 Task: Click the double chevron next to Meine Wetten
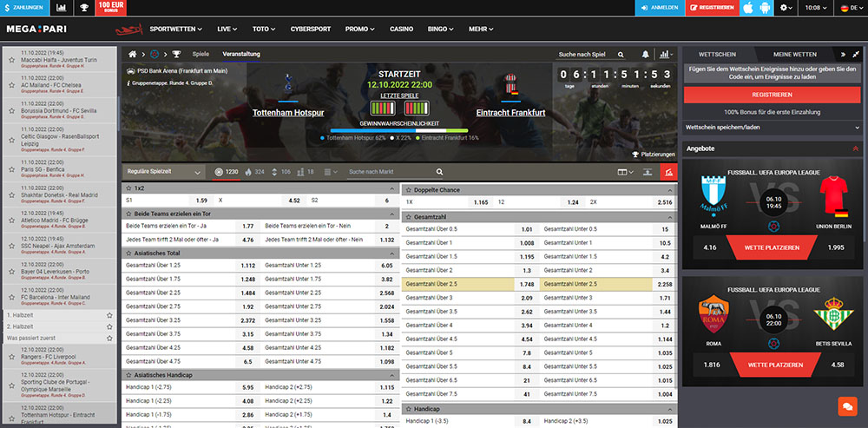pos(843,55)
